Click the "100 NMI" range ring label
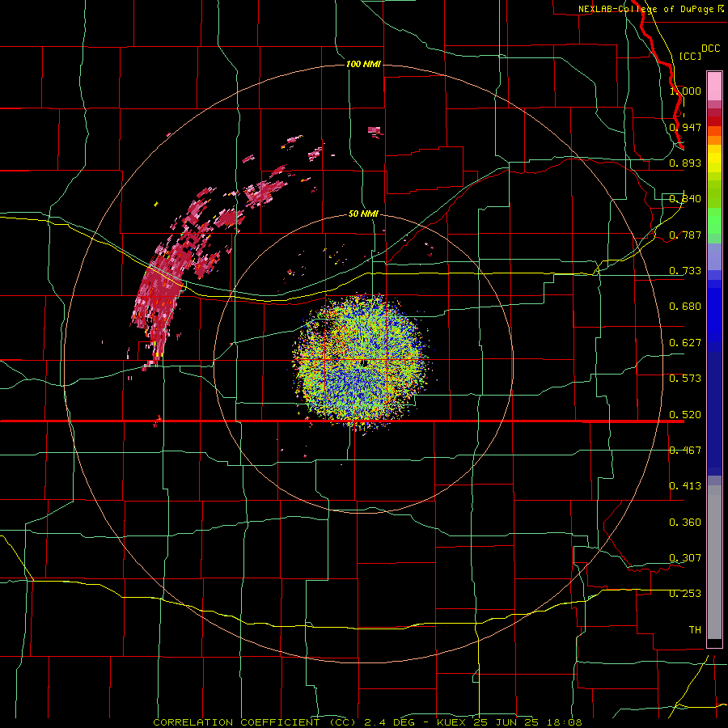 point(363,64)
